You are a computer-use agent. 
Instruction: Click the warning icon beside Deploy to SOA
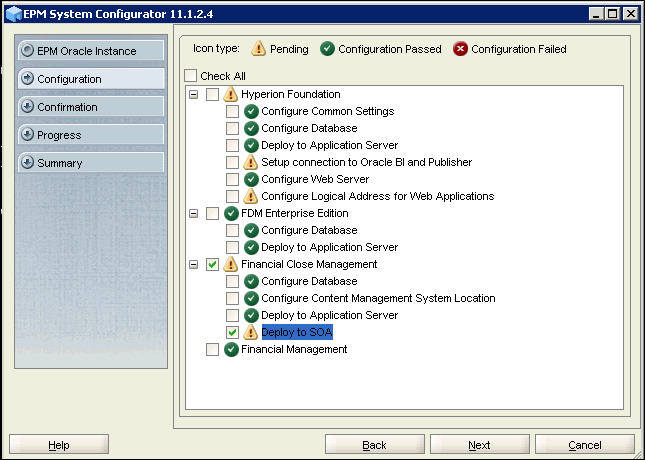coord(251,332)
